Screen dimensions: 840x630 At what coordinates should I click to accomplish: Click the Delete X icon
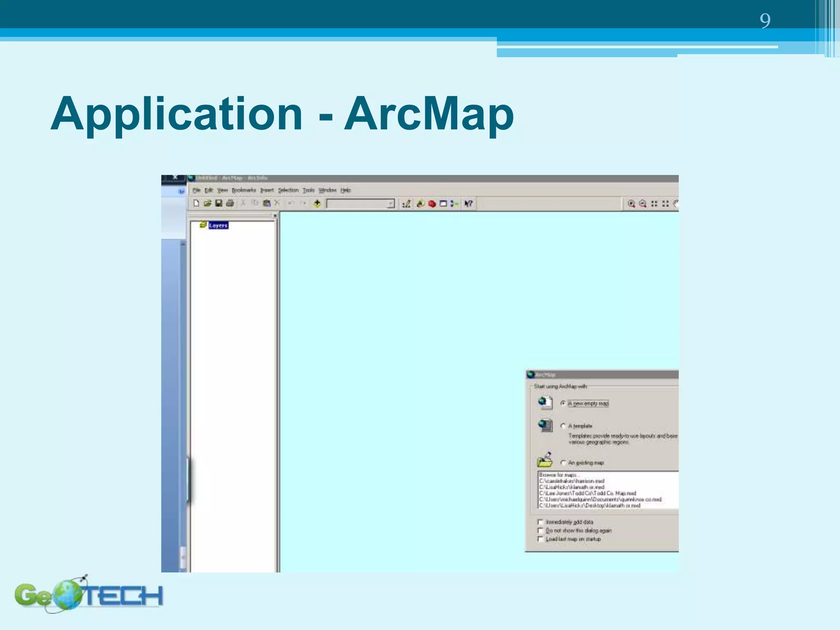point(277,203)
